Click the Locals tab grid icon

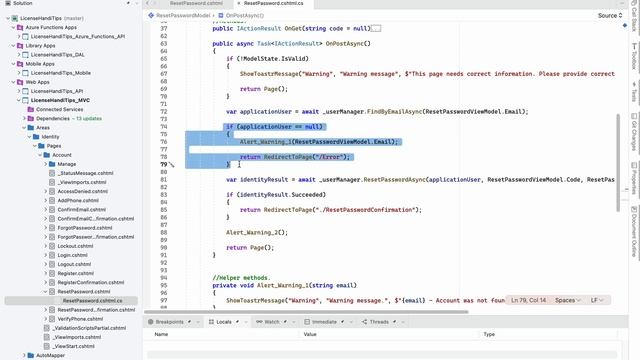pos(211,322)
